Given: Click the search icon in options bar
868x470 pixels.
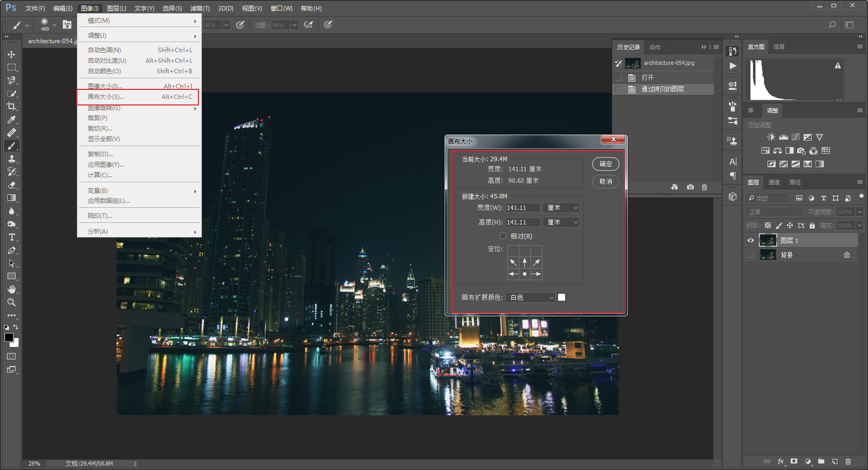Looking at the screenshot, I should tap(832, 25).
